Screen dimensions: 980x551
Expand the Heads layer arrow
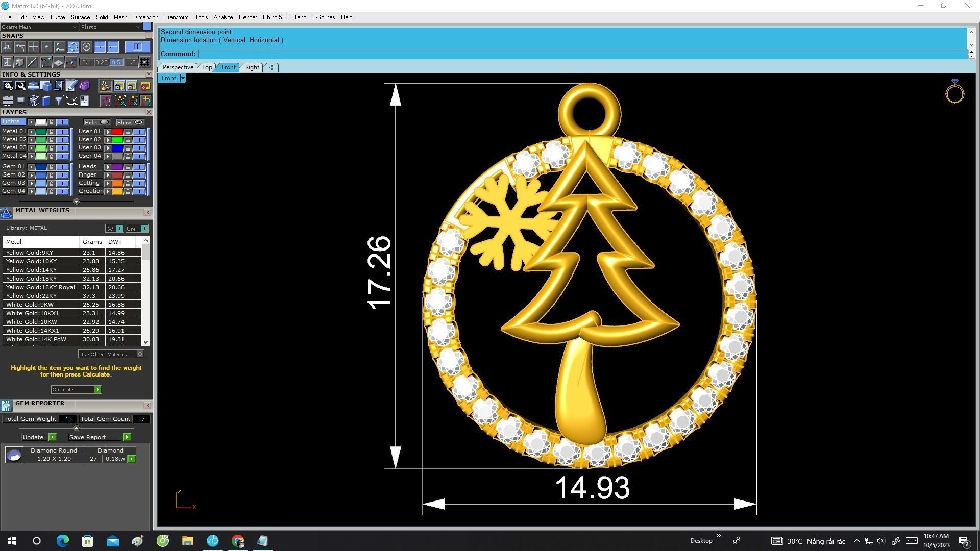pyautogui.click(x=108, y=167)
